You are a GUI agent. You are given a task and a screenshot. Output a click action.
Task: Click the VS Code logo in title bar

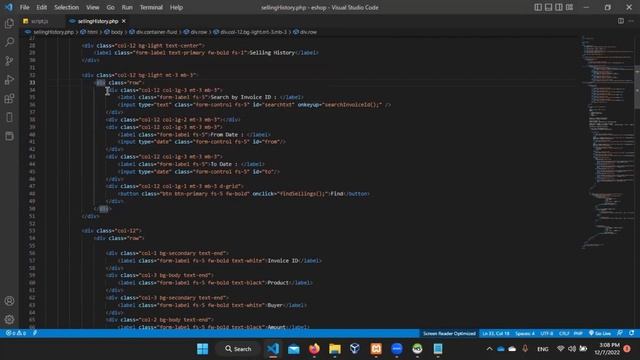(9, 7)
